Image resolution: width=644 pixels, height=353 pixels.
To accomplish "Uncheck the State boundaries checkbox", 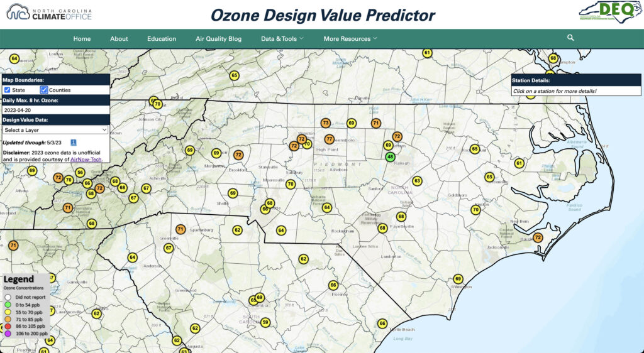I will pyautogui.click(x=7, y=90).
